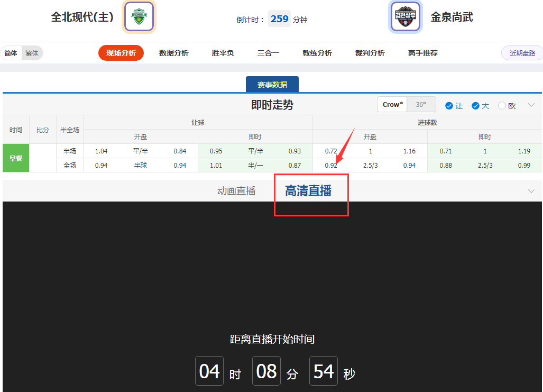Click the 1.04 handicap opening odds
The height and width of the screenshot is (392, 543).
(x=101, y=151)
